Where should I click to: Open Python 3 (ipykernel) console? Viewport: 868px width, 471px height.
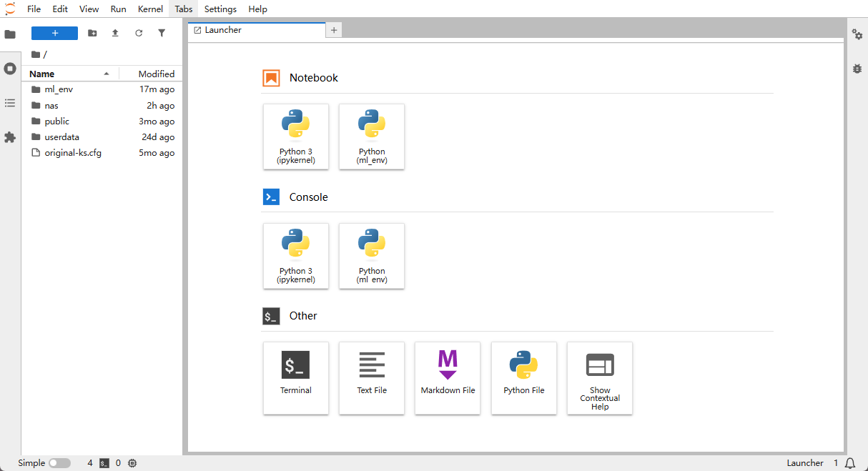[296, 256]
